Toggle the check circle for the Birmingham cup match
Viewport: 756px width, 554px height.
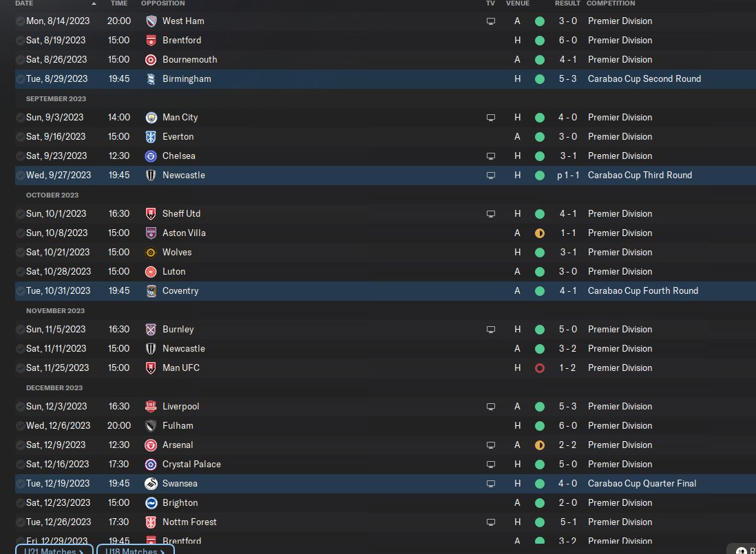[20, 79]
